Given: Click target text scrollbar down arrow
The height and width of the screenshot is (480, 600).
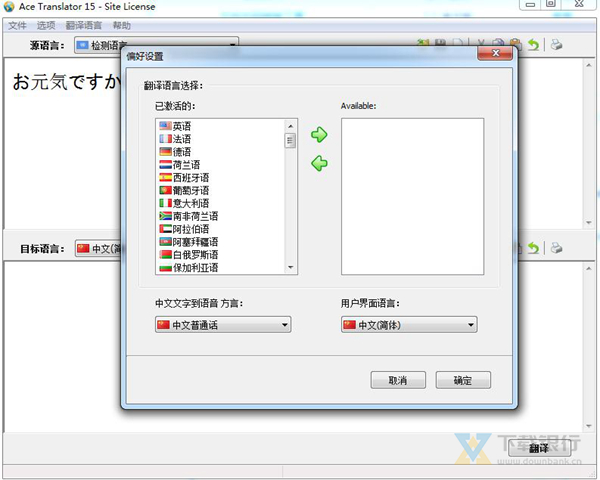Looking at the screenshot, I should (x=589, y=426).
